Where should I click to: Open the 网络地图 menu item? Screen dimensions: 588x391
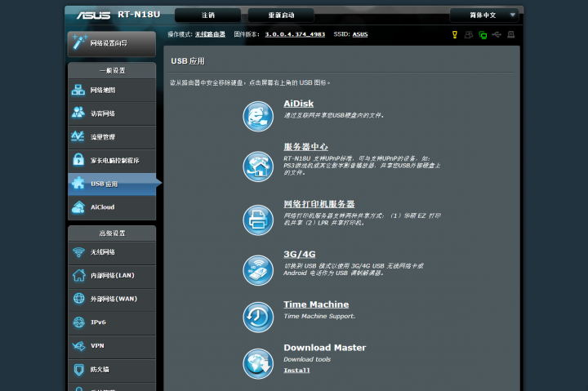(x=112, y=91)
